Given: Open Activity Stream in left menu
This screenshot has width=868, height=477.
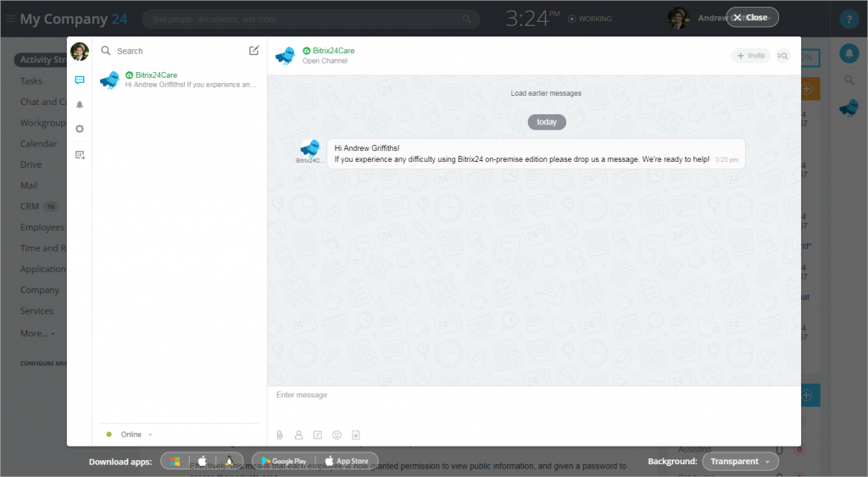Looking at the screenshot, I should [41, 60].
